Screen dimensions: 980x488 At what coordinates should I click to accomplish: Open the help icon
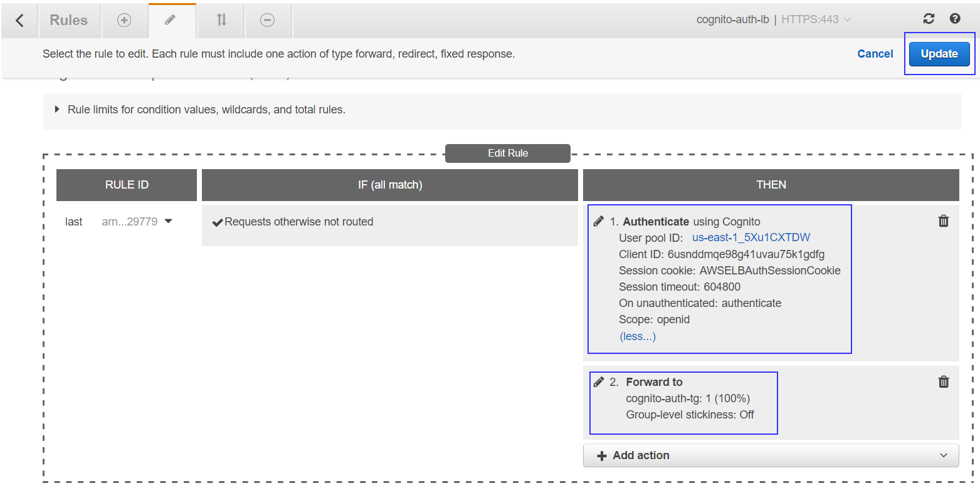[955, 19]
